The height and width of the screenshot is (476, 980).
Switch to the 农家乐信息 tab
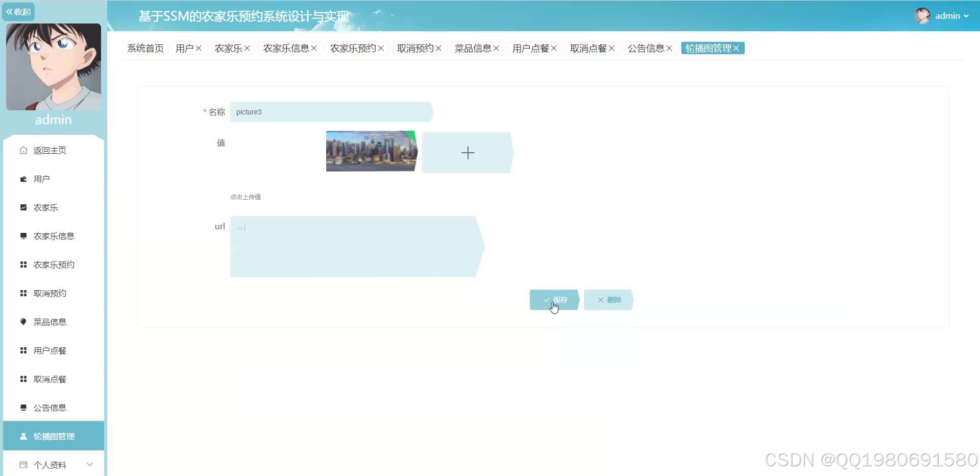[286, 48]
